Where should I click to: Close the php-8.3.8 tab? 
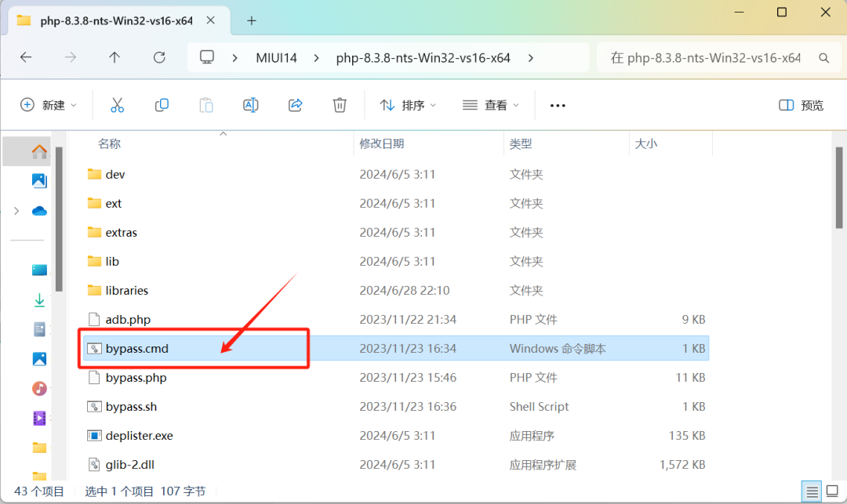click(x=211, y=20)
